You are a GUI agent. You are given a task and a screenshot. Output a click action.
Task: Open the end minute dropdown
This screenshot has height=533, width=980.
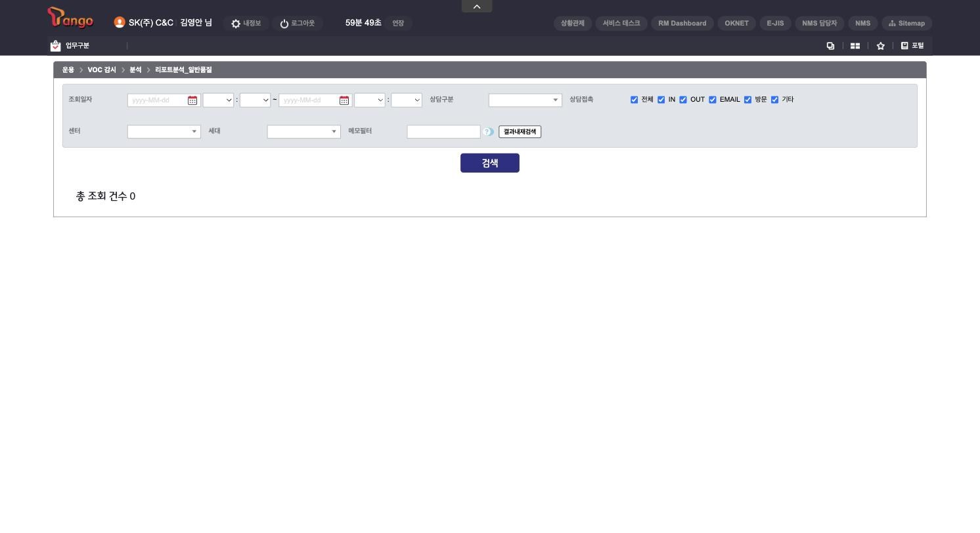[x=407, y=100]
